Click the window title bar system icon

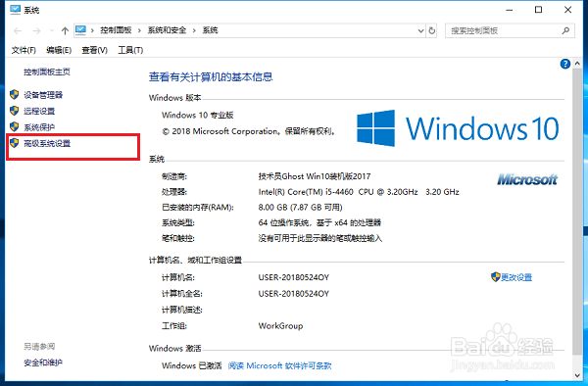coord(16,10)
